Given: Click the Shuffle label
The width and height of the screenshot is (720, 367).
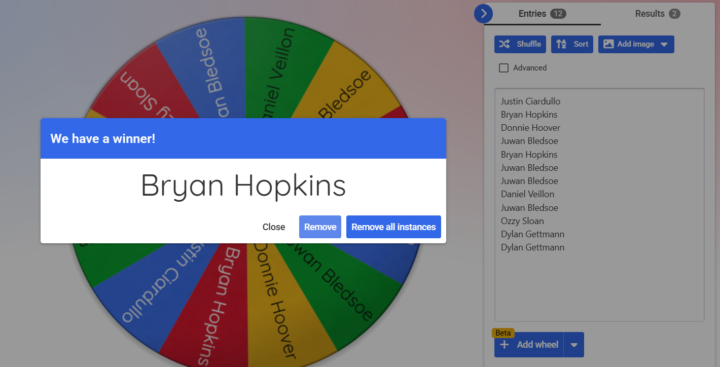Looking at the screenshot, I should pyautogui.click(x=529, y=45).
